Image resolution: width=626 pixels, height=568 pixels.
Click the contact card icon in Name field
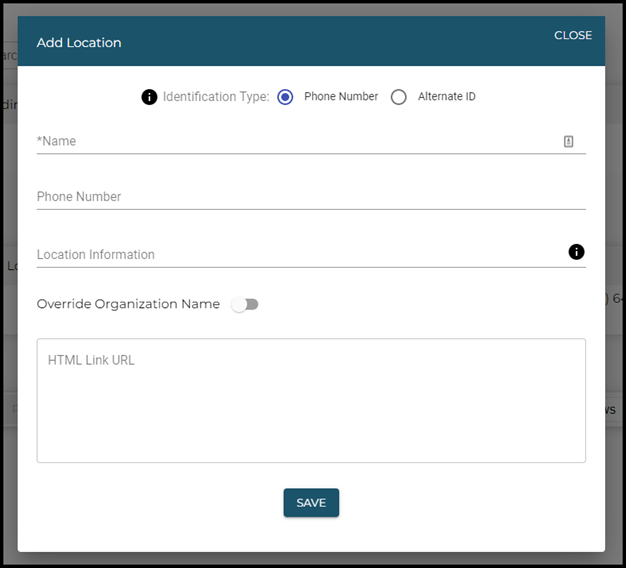568,142
